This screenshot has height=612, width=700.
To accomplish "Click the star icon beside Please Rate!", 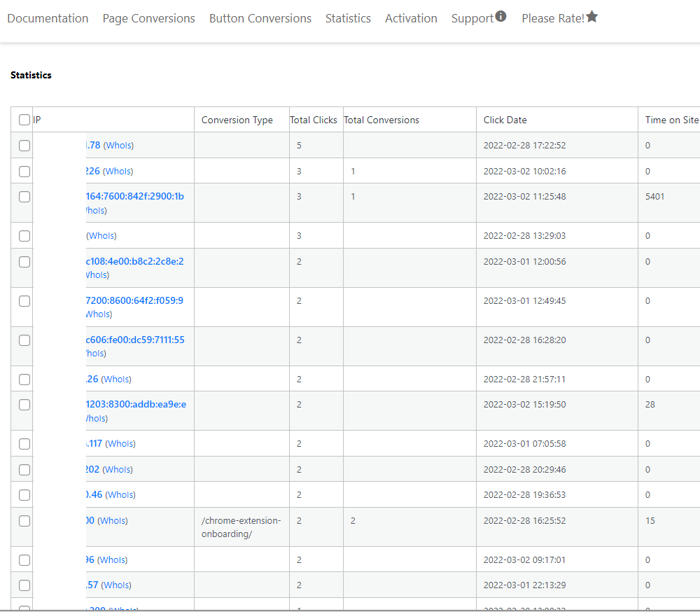I will tap(591, 16).
